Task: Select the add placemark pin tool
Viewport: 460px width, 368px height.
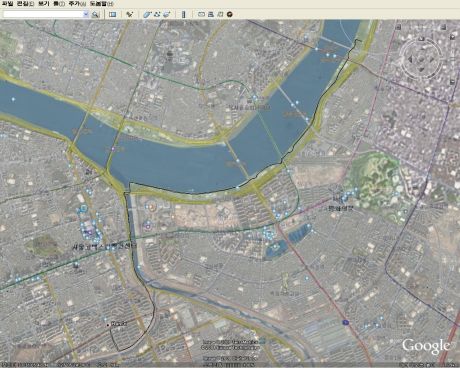Action: 130,14
